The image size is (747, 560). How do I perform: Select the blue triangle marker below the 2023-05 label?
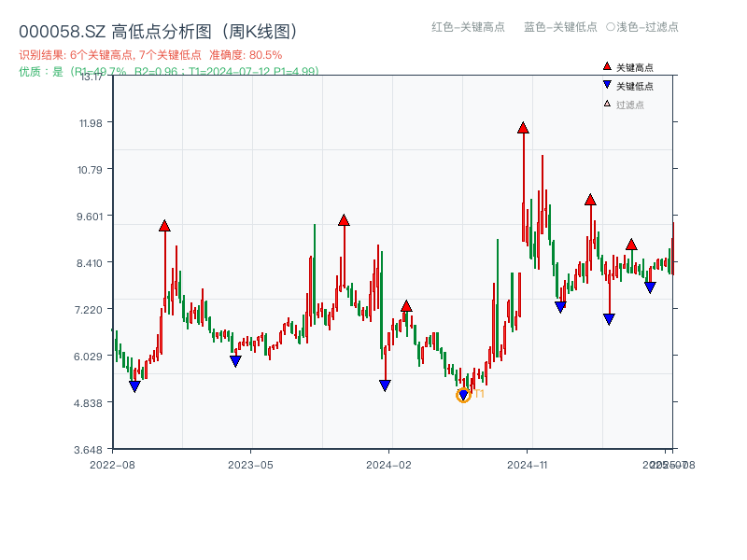click(x=235, y=360)
